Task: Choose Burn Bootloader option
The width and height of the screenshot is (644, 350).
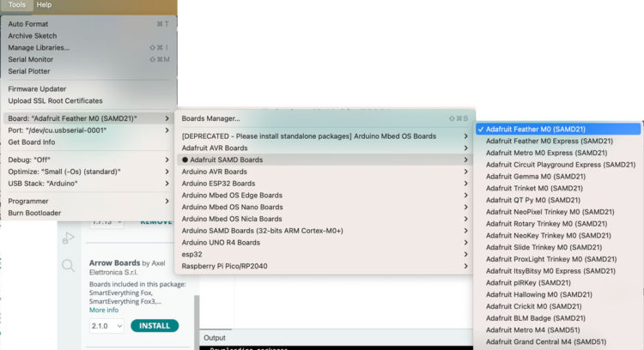Action: (34, 213)
